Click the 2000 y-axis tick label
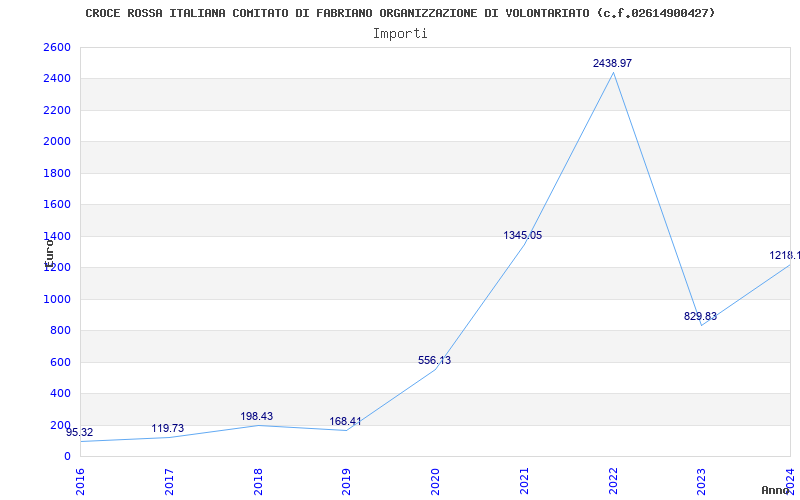800x500 pixels. coord(57,141)
